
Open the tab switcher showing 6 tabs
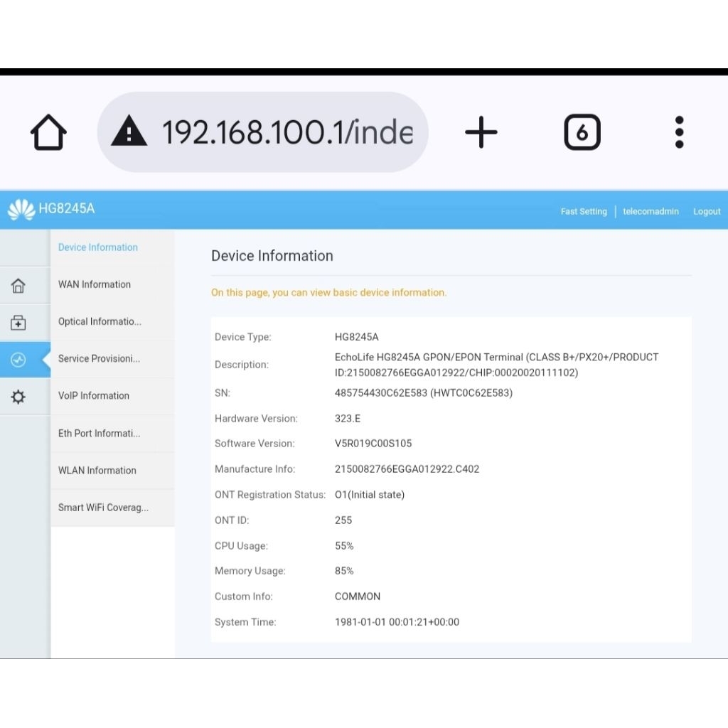coord(582,132)
